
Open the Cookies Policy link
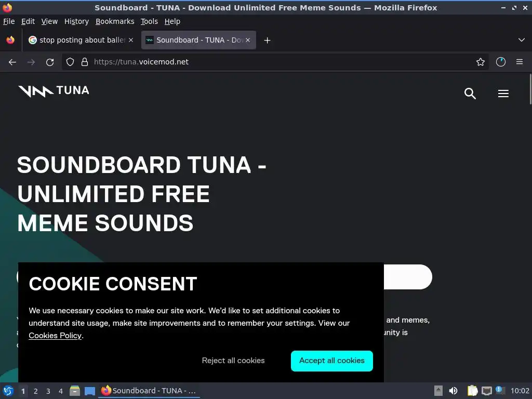55,336
